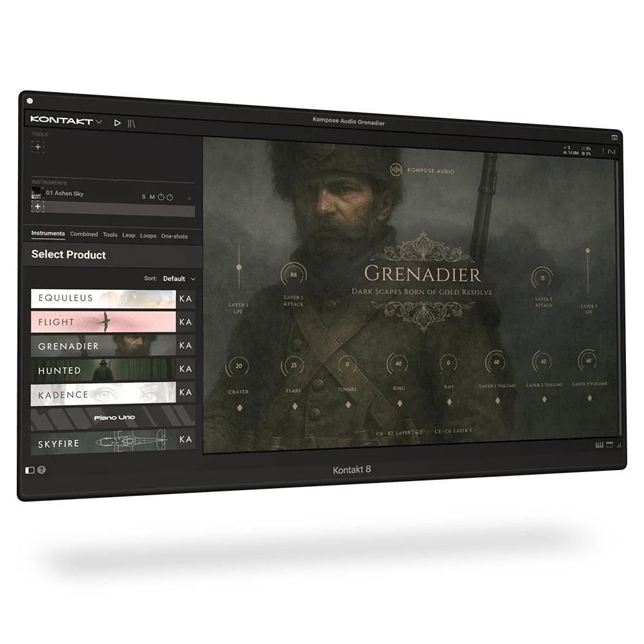Toggle the diamond under Tunnel
Image resolution: width=644 pixels, height=644 pixels.
pyautogui.click(x=348, y=405)
